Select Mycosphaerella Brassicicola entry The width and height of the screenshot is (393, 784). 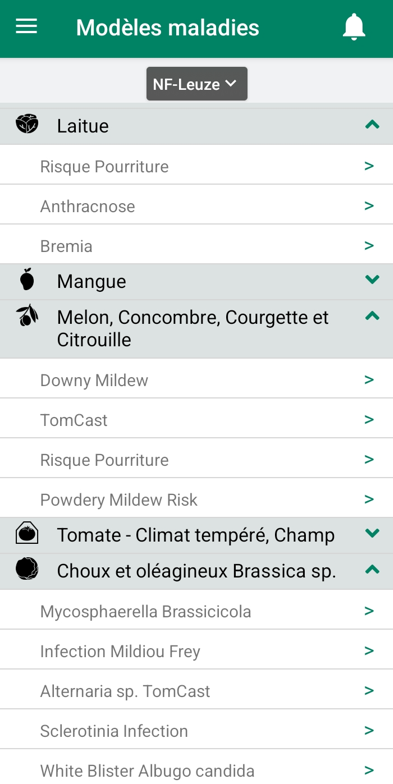click(196, 611)
